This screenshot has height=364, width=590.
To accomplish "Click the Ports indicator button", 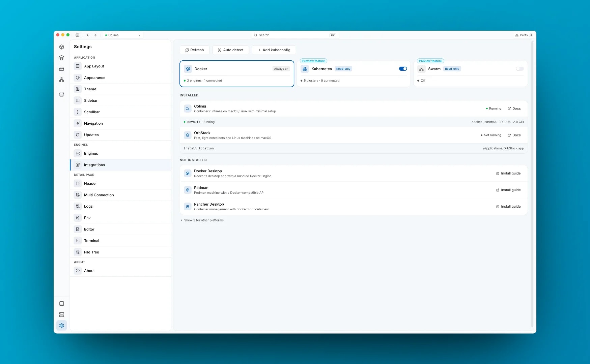I will (x=524, y=35).
